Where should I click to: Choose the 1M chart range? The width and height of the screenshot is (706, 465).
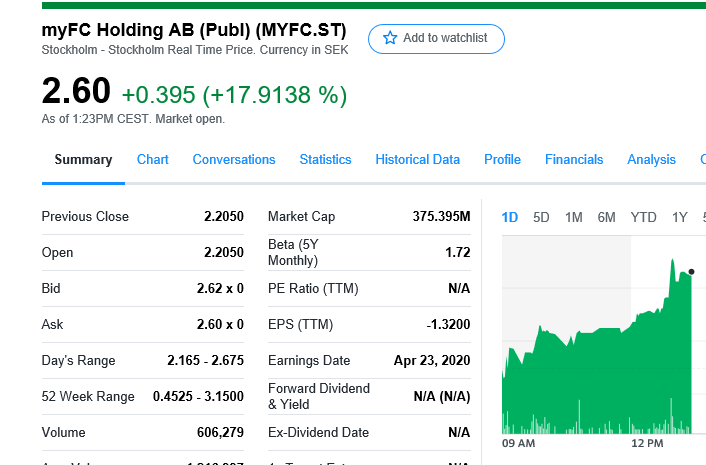pyautogui.click(x=574, y=217)
